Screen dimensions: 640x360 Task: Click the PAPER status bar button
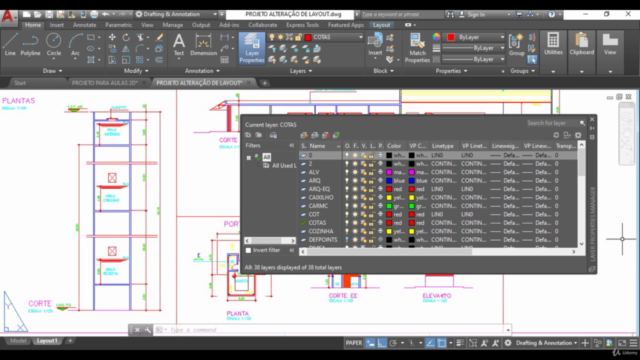click(354, 343)
